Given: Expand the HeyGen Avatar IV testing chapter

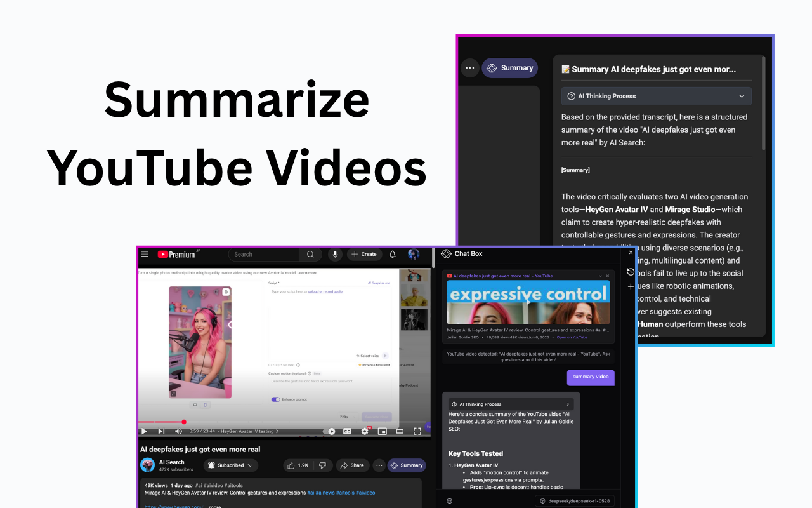Looking at the screenshot, I should pyautogui.click(x=249, y=431).
